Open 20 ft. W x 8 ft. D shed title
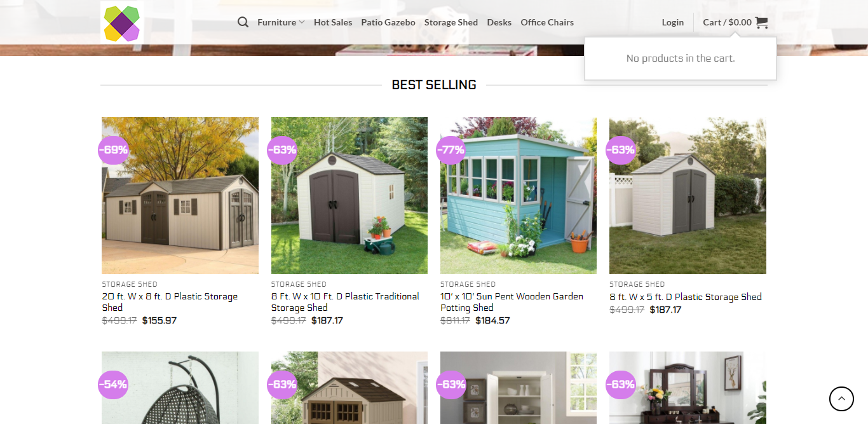This screenshot has height=424, width=868. pyautogui.click(x=170, y=302)
